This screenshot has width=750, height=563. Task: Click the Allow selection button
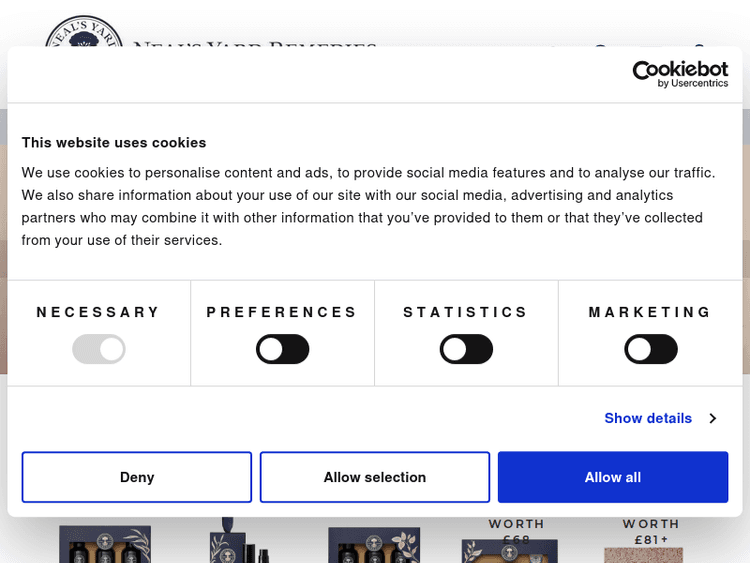375,477
